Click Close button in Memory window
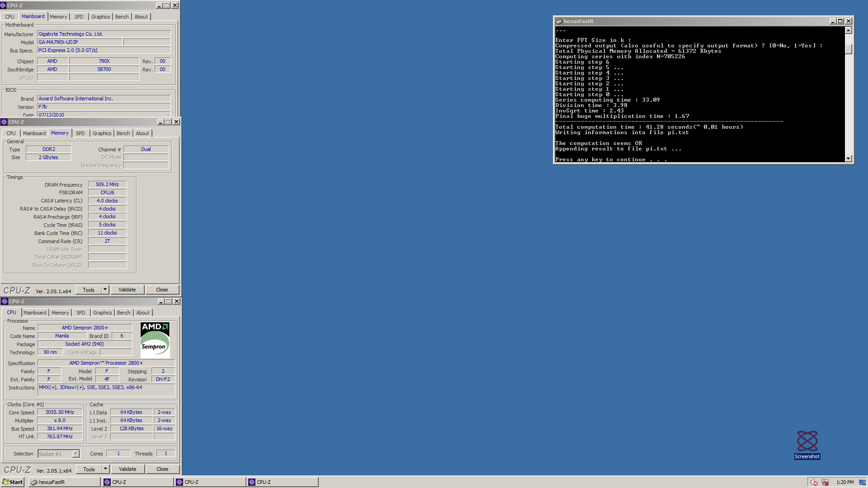Image resolution: width=868 pixels, height=488 pixels. pos(162,290)
